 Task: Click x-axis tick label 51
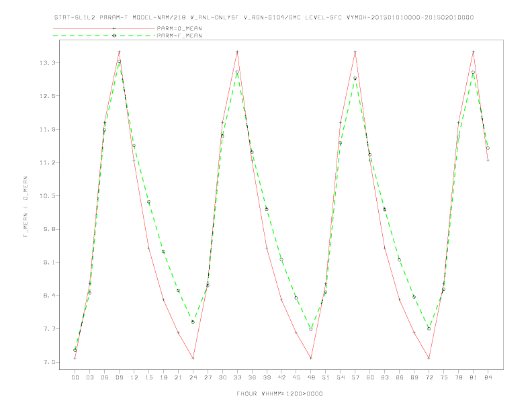click(x=326, y=377)
